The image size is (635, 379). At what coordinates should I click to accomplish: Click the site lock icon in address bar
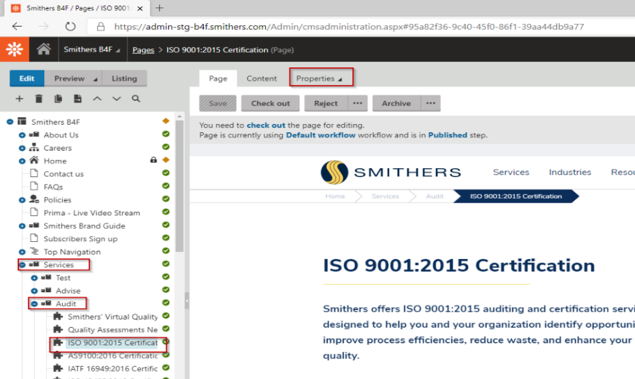pos(100,27)
